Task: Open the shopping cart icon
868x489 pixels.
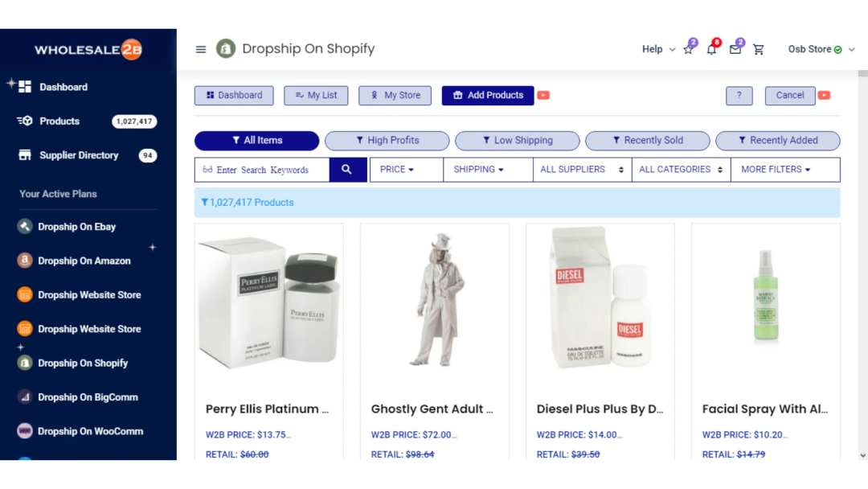Action: [x=758, y=49]
